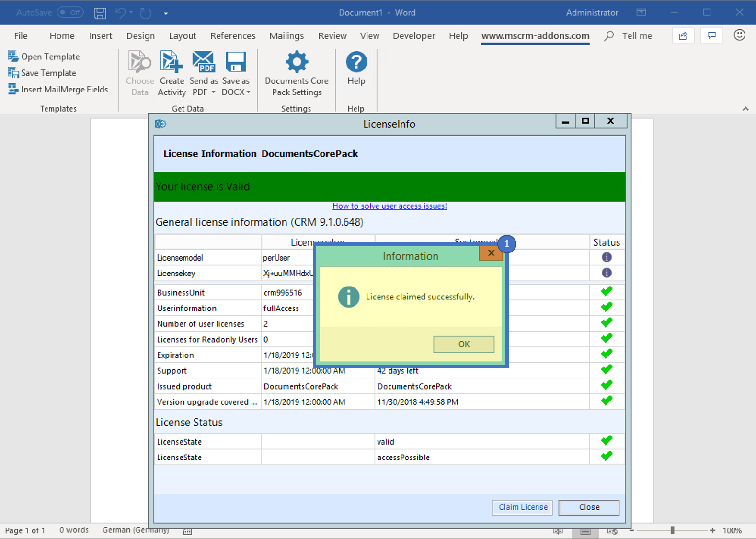Click the Save icon in title bar

pyautogui.click(x=100, y=13)
